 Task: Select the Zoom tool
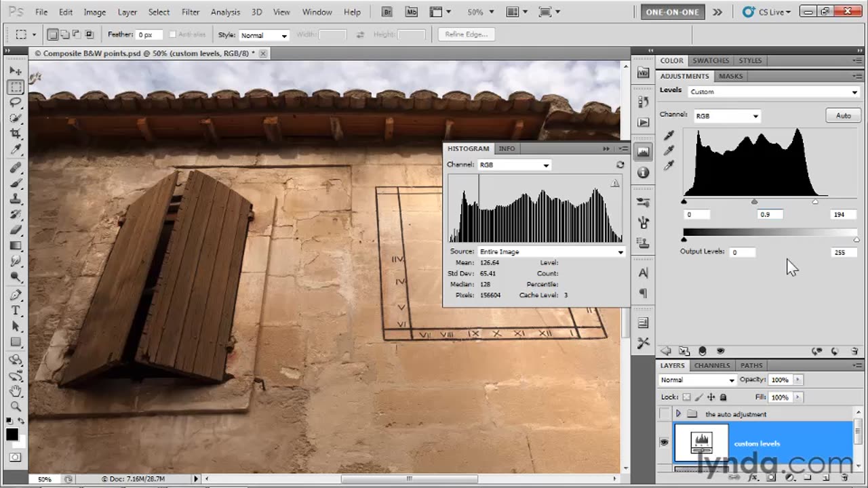16,407
